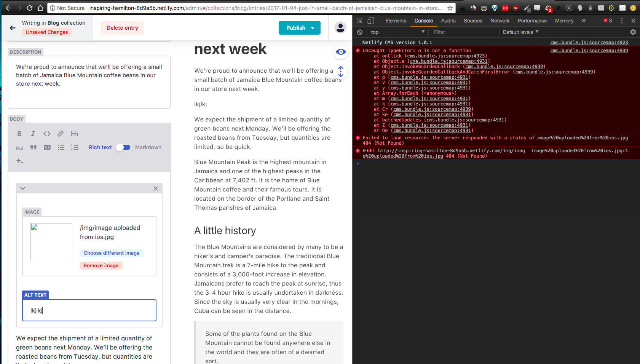Collapse the image widget with the chevron
Viewport: 640px width, 364px height.
(22, 188)
